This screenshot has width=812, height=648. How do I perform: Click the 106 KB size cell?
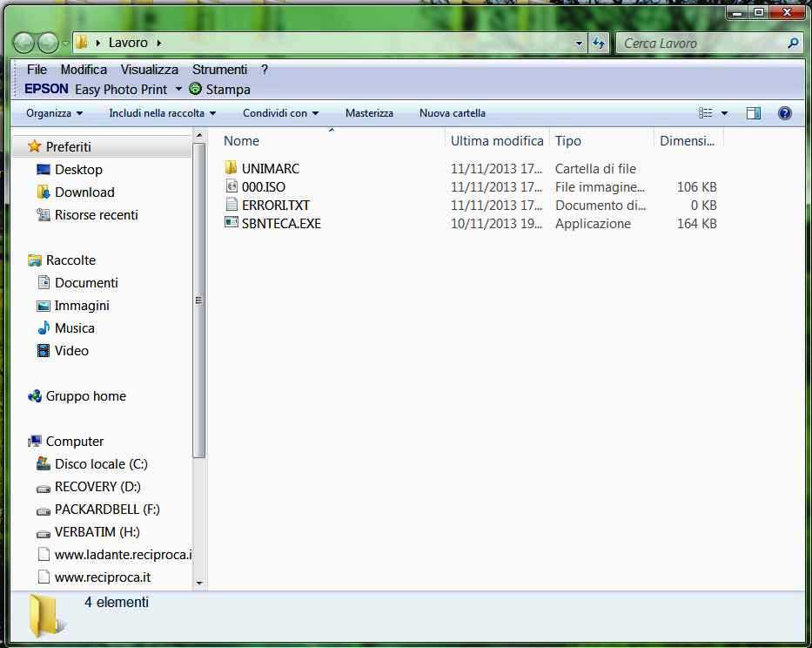[697, 186]
